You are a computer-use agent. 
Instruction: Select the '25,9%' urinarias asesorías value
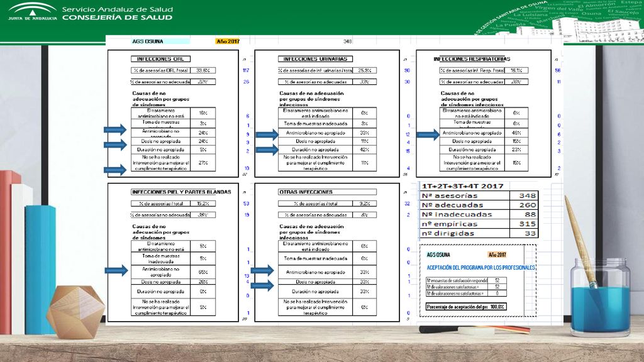364,70
